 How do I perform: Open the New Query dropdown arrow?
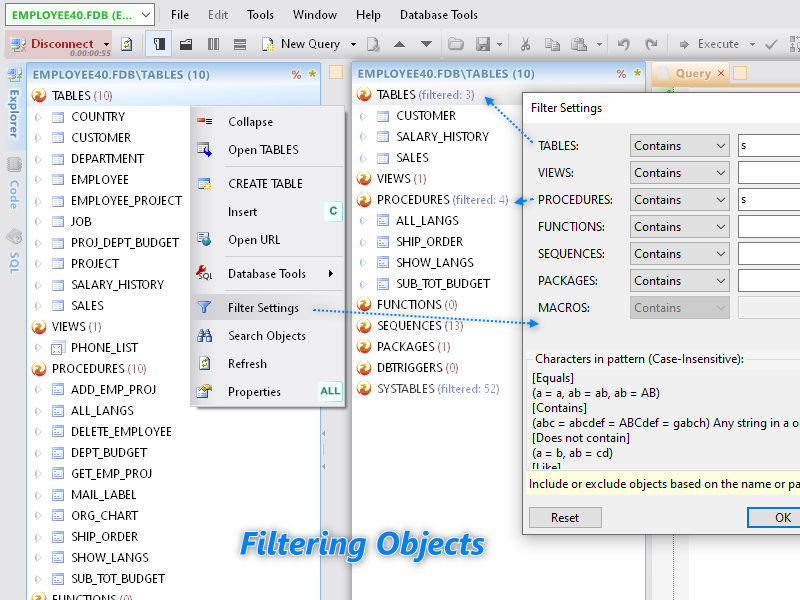pyautogui.click(x=353, y=44)
